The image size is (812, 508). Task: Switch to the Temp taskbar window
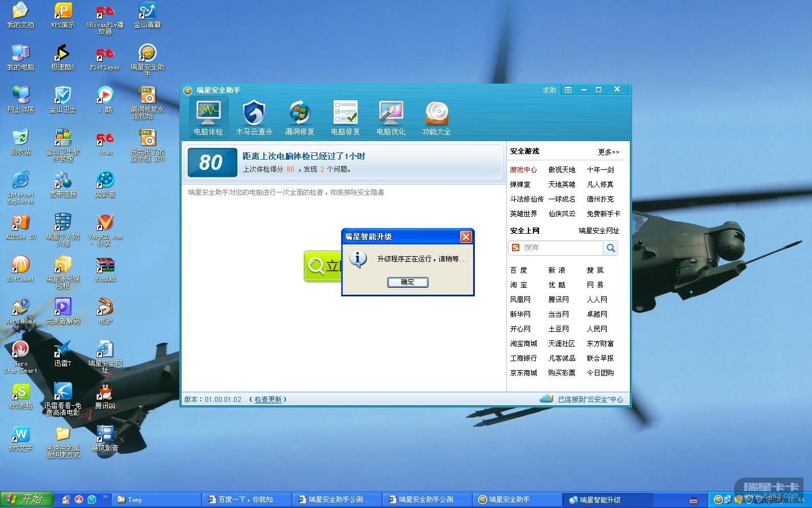point(157,500)
